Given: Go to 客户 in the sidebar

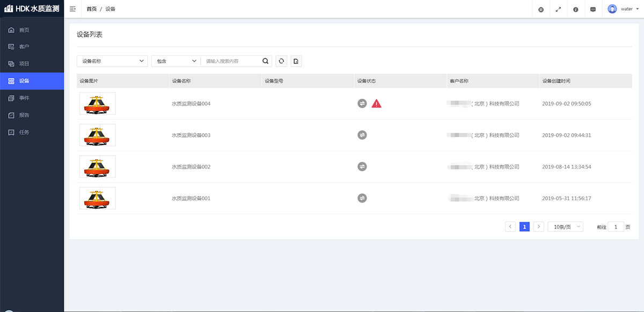Looking at the screenshot, I should [x=24, y=47].
